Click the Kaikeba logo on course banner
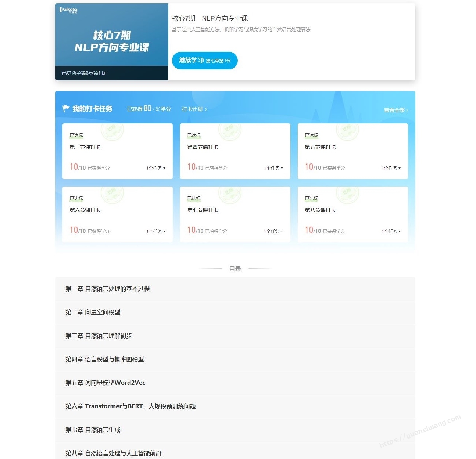Viewport: 476px width, 459px height. (x=68, y=10)
